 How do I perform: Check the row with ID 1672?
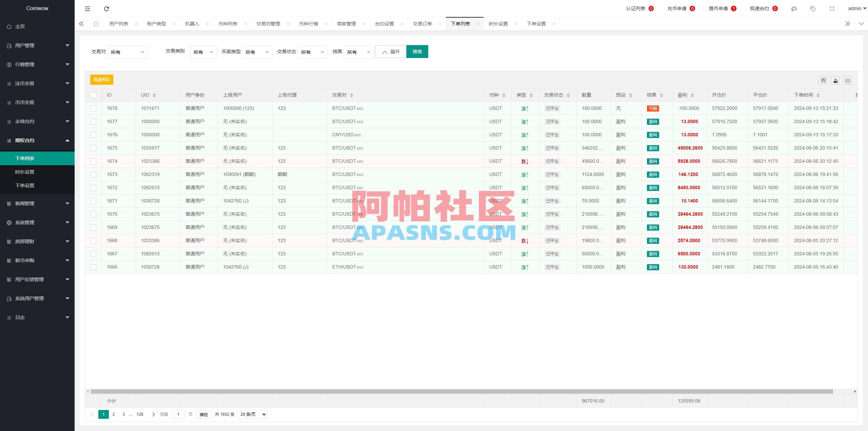click(x=93, y=188)
